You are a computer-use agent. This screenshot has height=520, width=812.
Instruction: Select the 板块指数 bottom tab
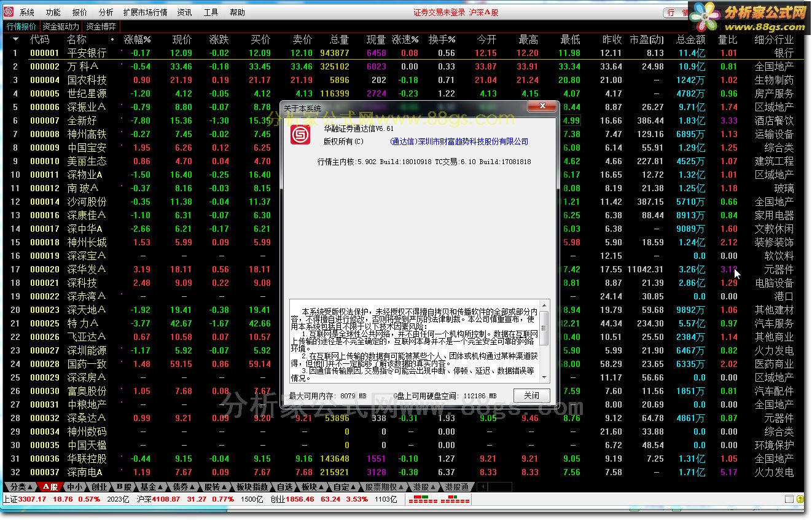[x=252, y=487]
